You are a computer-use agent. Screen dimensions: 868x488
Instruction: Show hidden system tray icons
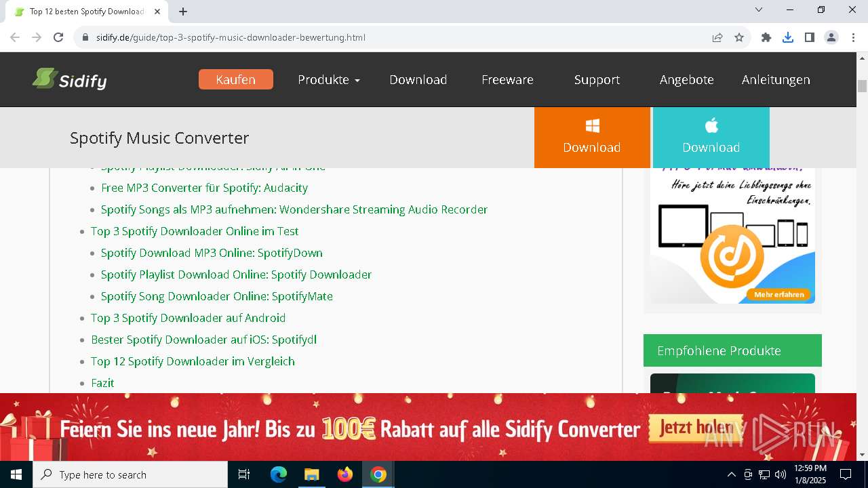pos(731,474)
